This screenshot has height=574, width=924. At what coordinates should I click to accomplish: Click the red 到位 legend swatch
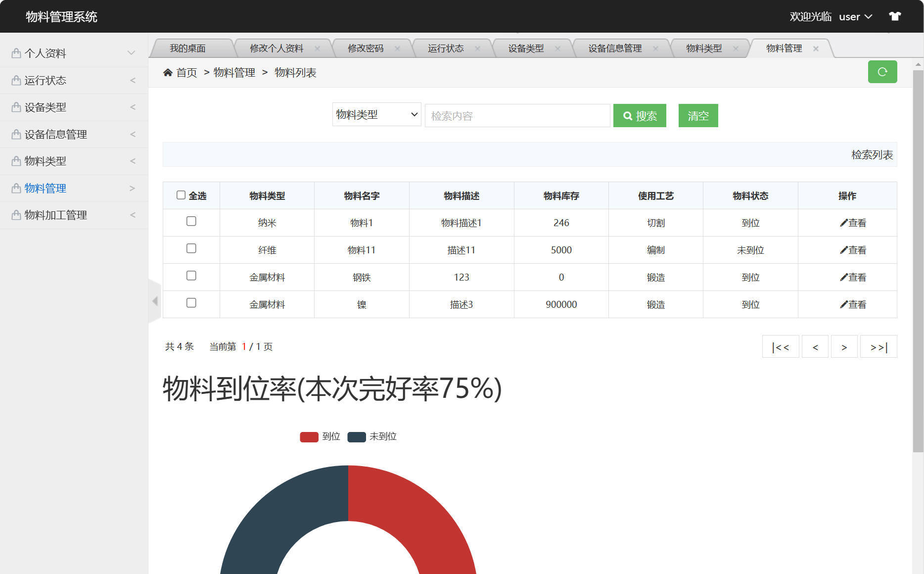coord(309,436)
